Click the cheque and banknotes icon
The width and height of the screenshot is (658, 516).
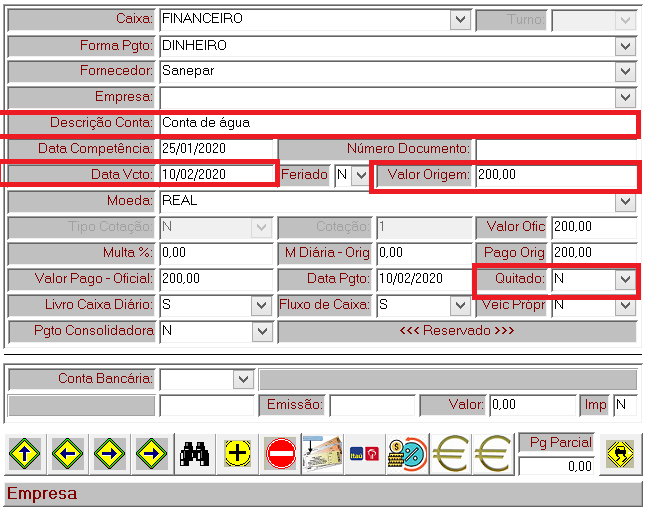pos(323,454)
